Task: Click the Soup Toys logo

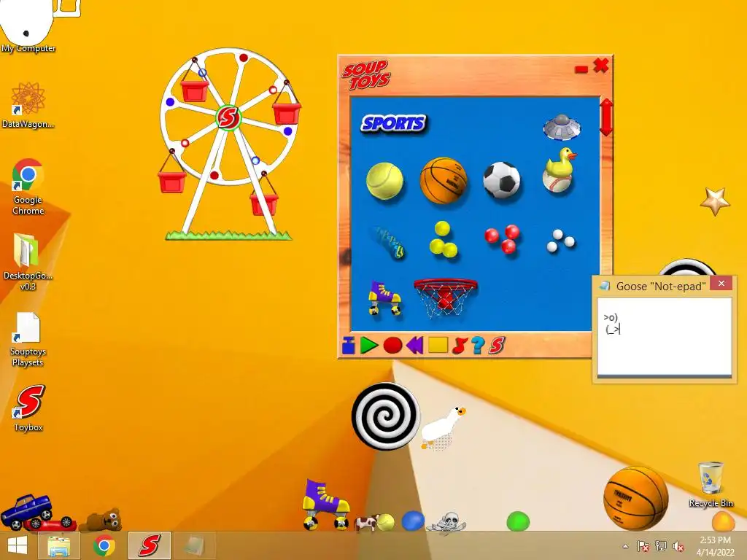Action: coord(366,75)
